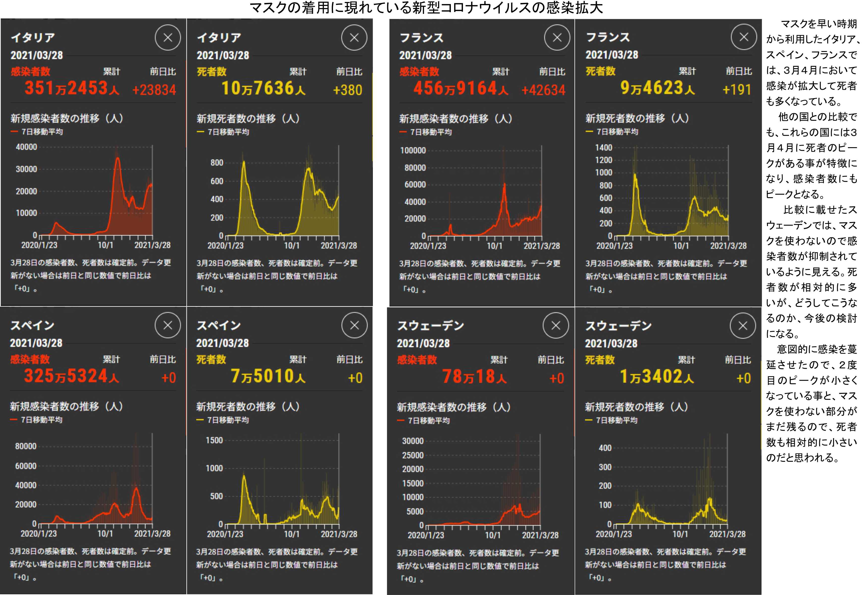Close the Italy deaths panel
Screen dimensions: 868x595
click(354, 37)
